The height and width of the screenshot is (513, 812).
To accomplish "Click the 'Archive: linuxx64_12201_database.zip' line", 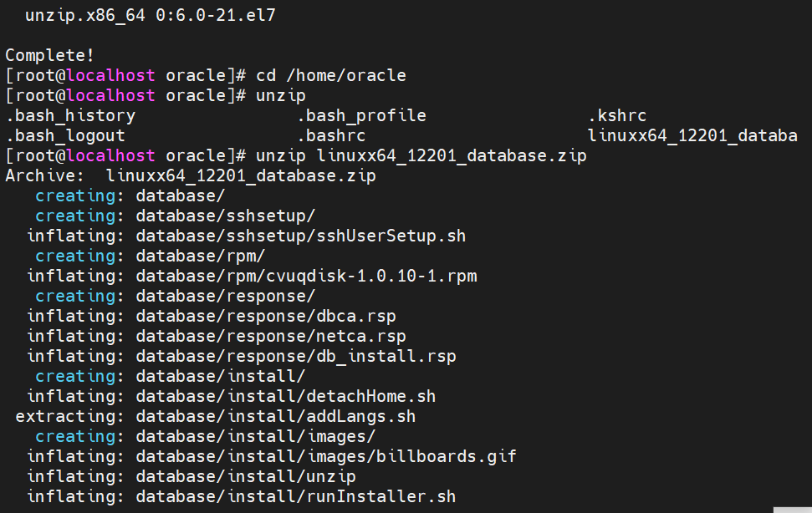I will click(x=191, y=175).
